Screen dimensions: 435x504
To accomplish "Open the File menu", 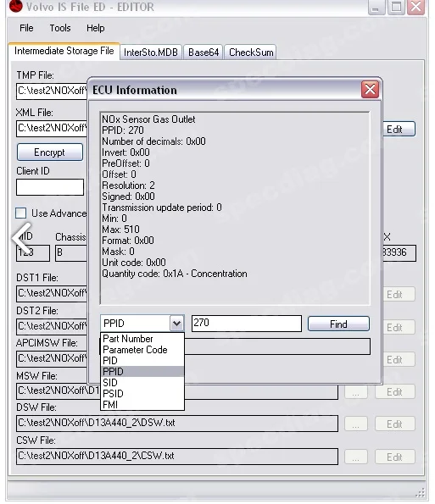I will click(x=26, y=28).
